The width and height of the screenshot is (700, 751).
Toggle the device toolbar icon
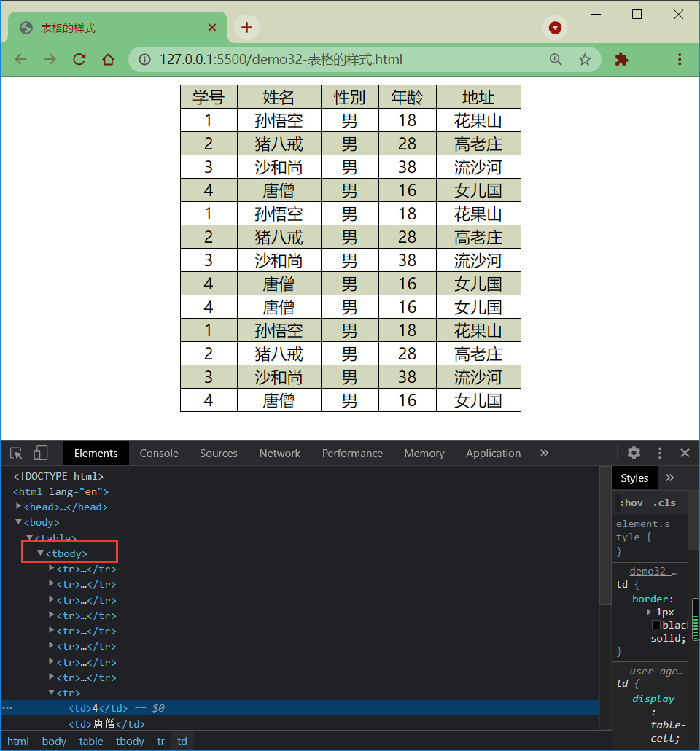pos(41,453)
